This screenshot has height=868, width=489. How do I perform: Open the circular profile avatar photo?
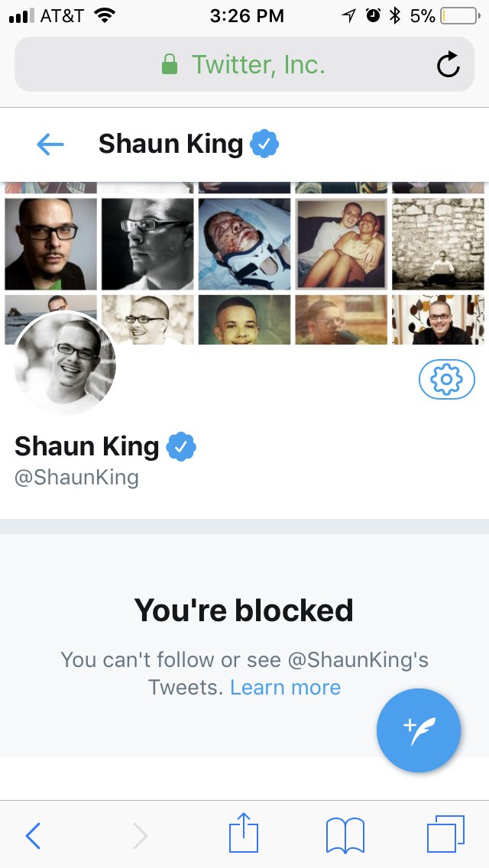coord(65,363)
